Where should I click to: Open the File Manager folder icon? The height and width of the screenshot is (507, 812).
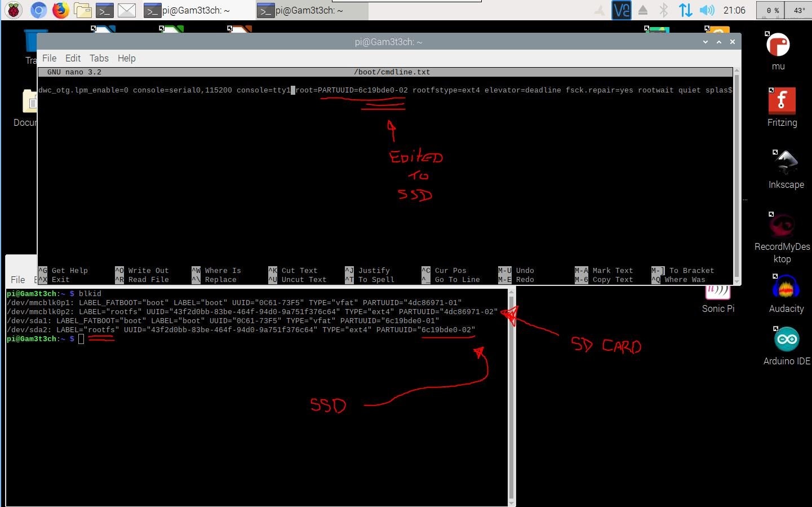coord(83,10)
